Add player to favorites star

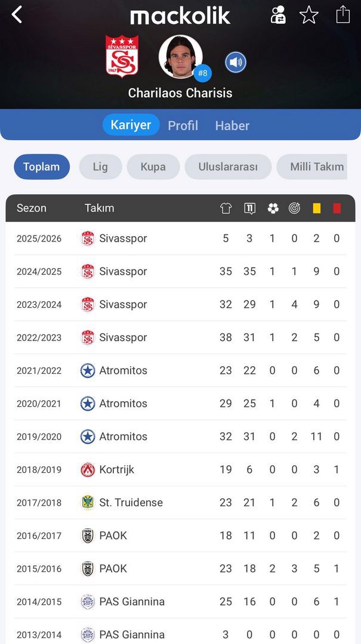[x=308, y=15]
